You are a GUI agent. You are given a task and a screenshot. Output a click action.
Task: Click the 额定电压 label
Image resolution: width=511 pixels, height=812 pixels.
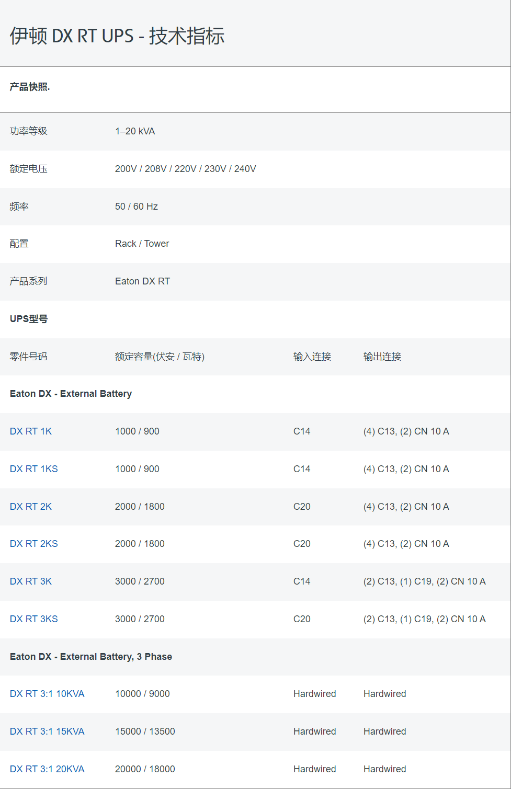coord(29,169)
